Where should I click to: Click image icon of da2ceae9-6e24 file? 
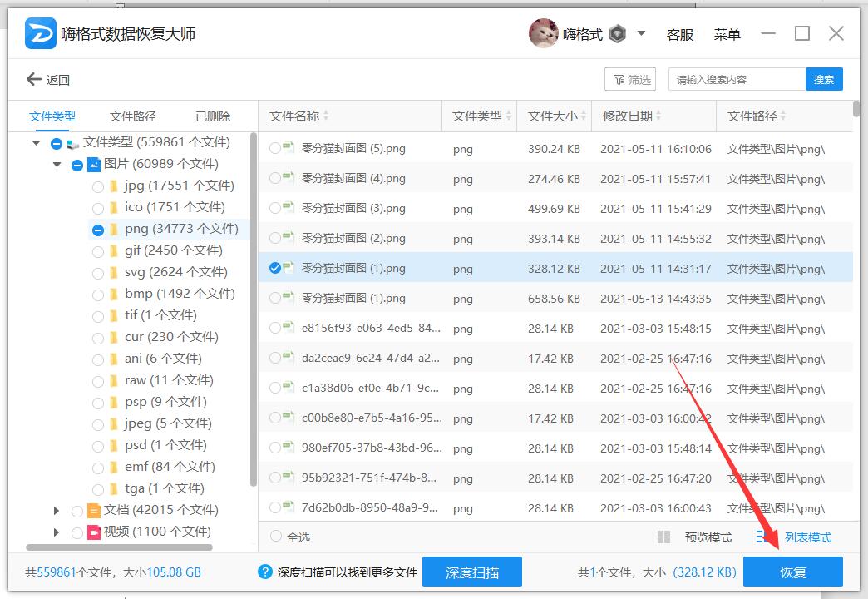tap(289, 357)
